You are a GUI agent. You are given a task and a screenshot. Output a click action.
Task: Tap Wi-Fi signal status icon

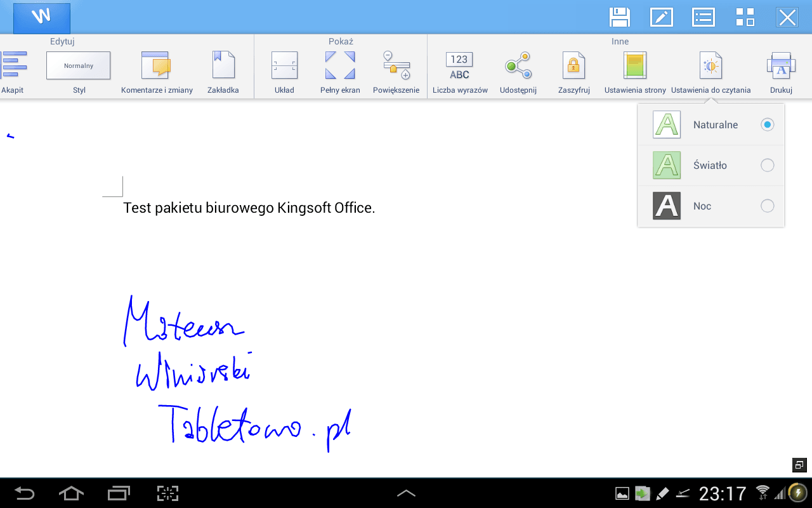pyautogui.click(x=763, y=492)
